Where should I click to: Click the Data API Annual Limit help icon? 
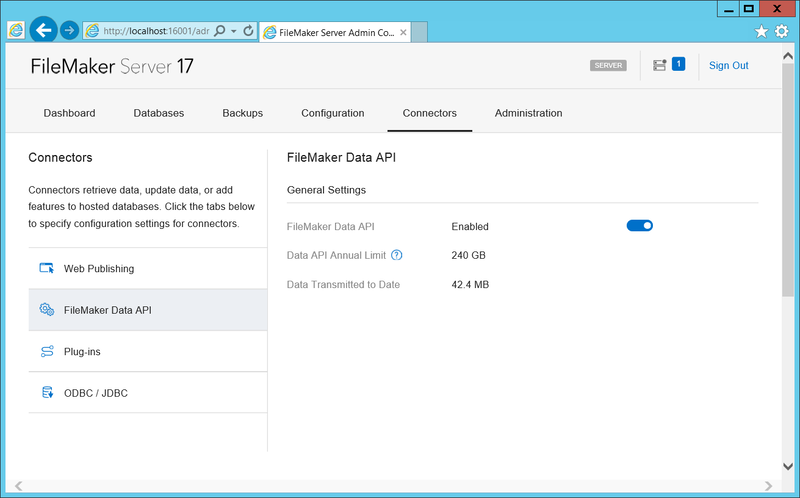pos(397,255)
